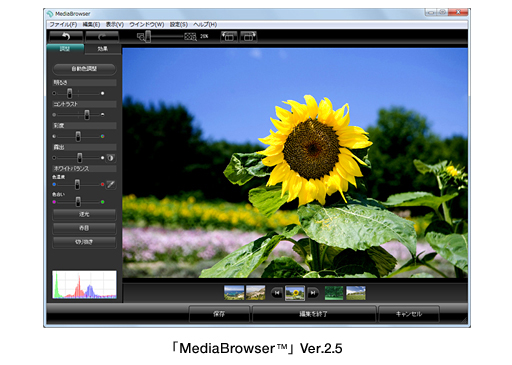Click the red dot of color temperature slider
The height and width of the screenshot is (365, 512).
pyautogui.click(x=103, y=184)
